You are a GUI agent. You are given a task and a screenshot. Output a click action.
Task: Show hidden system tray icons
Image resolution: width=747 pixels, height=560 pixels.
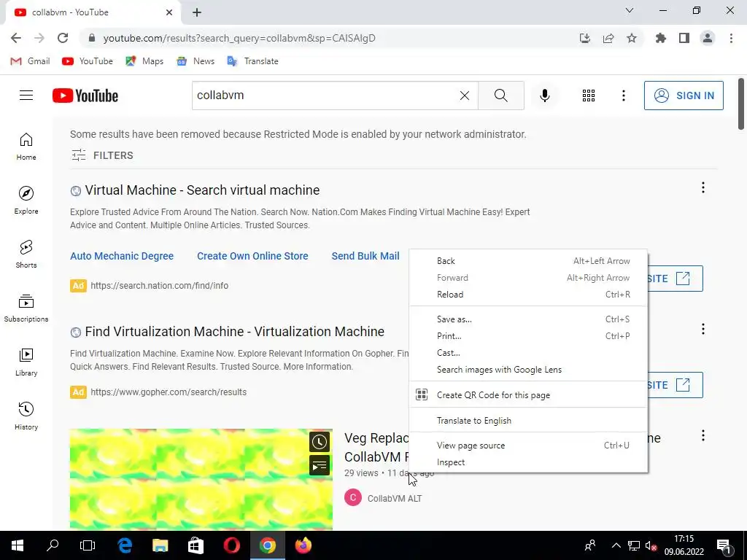(x=616, y=545)
